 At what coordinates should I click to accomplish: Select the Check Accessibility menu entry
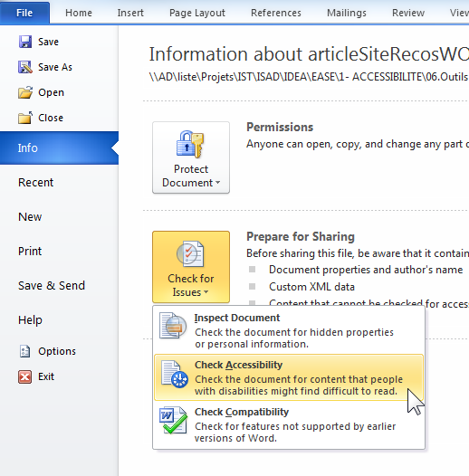point(289,377)
